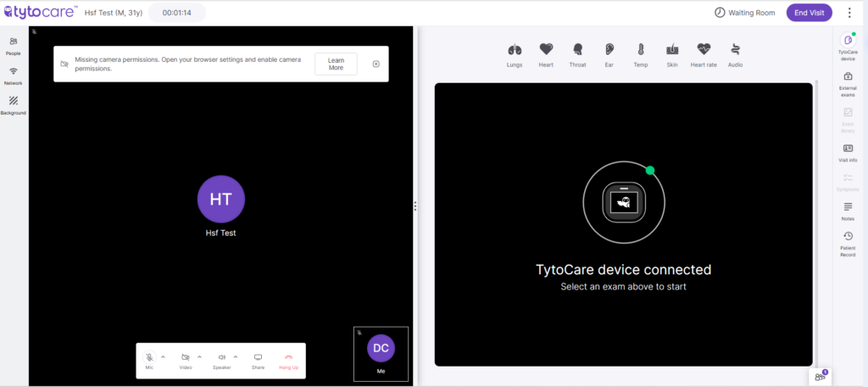Open the Network status panel
This screenshot has width=868, height=387.
14,76
